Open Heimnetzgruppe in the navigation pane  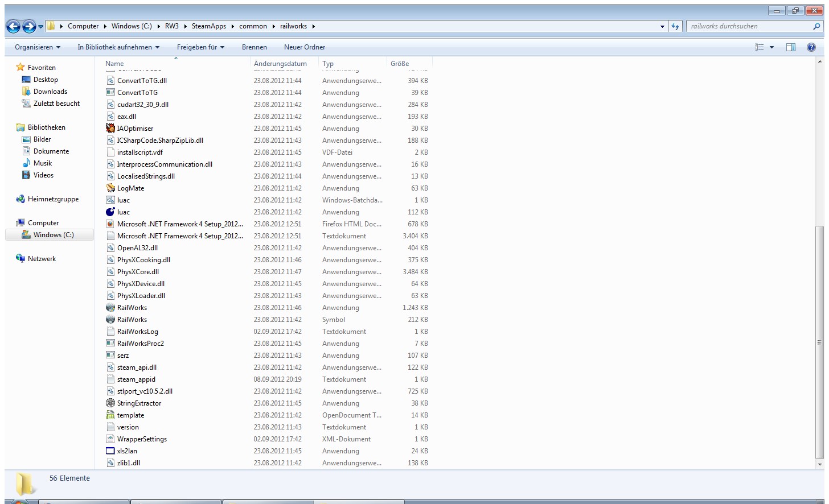tap(53, 199)
